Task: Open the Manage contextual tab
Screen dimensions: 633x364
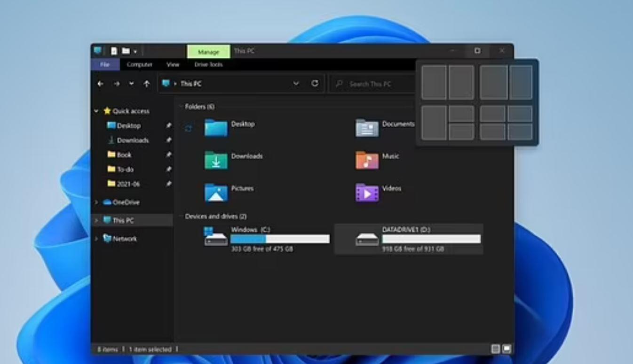Action: click(x=208, y=52)
